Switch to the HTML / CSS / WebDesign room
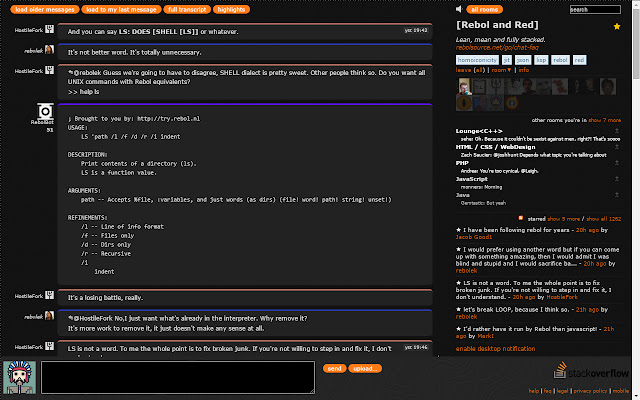Screen dimensions: 640x400 tap(495, 147)
